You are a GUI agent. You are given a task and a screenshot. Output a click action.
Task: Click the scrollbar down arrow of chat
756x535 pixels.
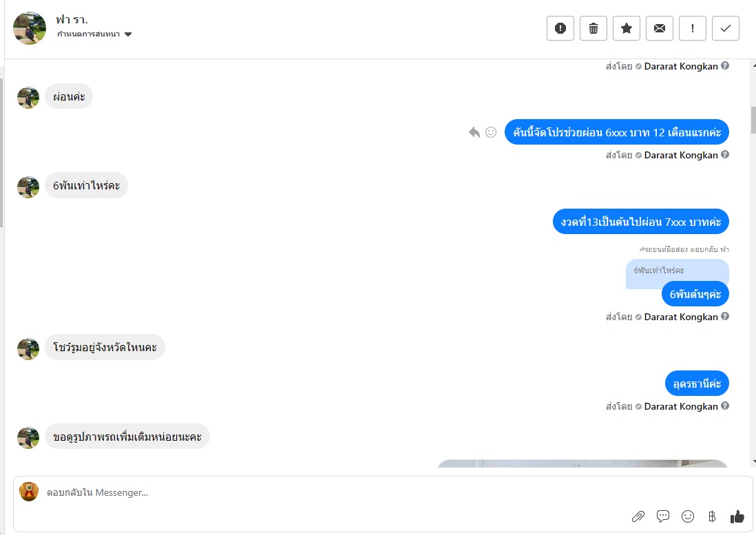click(x=753, y=462)
